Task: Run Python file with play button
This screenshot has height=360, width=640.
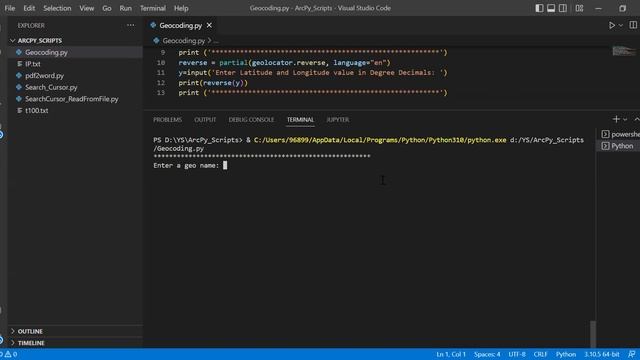Action: pyautogui.click(x=611, y=25)
